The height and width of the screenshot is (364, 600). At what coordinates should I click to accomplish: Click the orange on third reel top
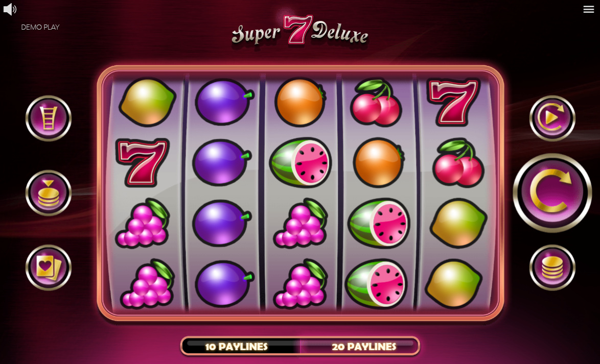300,102
